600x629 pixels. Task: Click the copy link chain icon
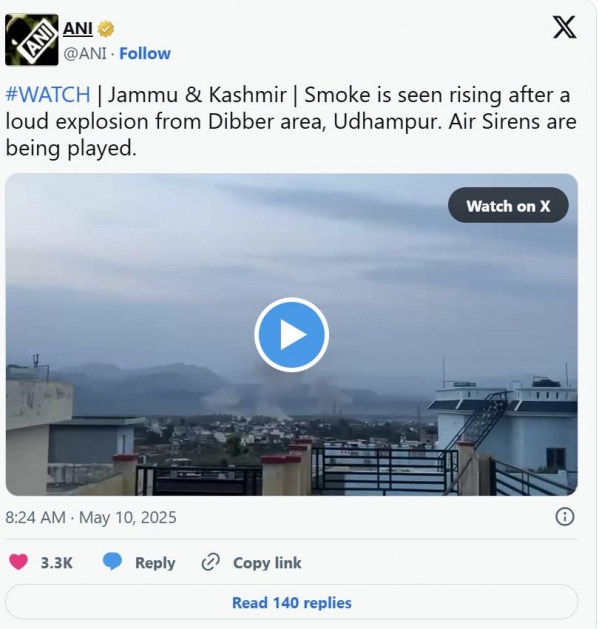(211, 562)
